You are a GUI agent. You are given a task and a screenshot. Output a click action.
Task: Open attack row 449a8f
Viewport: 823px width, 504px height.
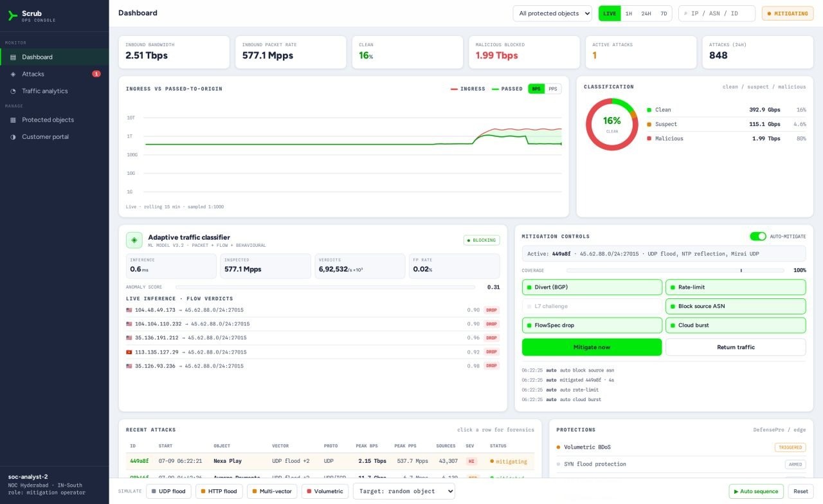point(330,462)
